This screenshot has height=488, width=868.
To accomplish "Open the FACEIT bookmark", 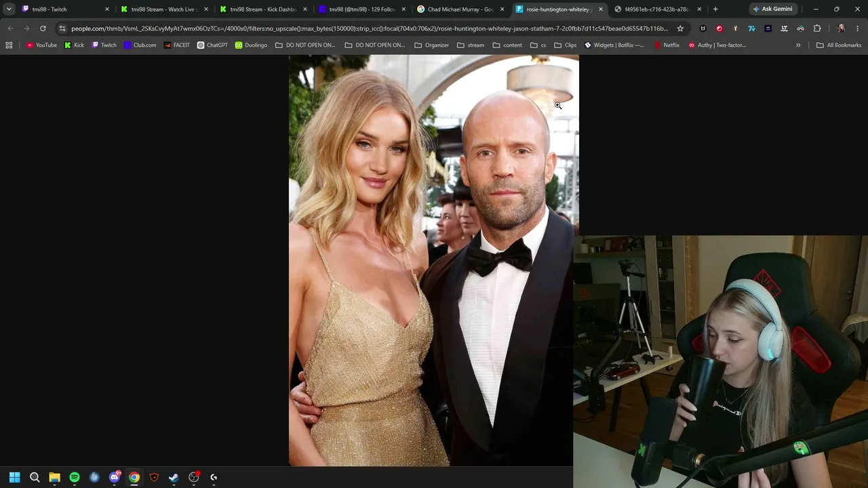I will 176,45.
